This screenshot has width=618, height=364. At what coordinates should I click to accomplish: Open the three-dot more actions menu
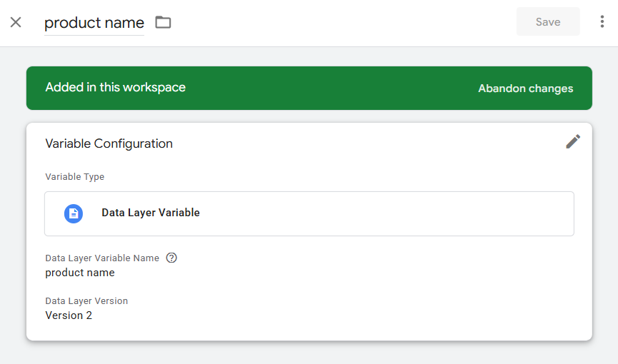[602, 21]
